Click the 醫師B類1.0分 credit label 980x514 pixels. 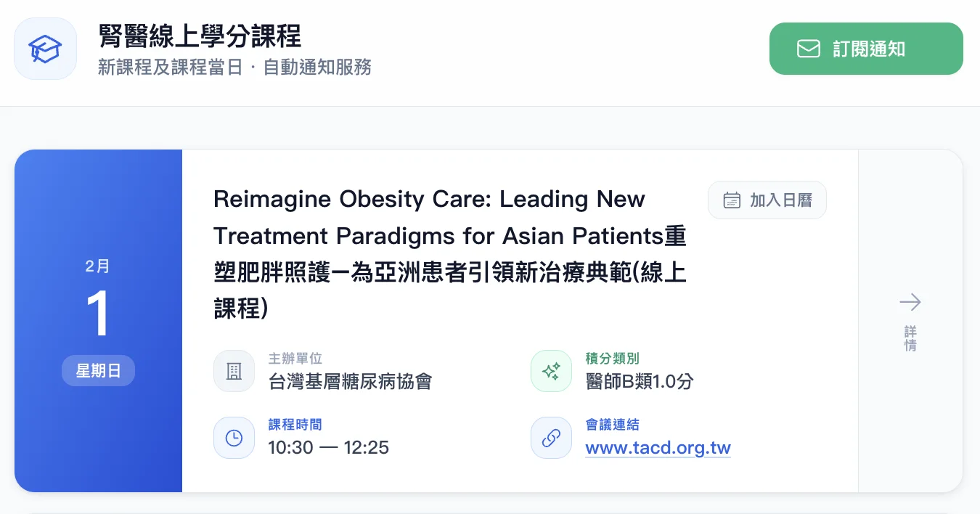click(638, 379)
